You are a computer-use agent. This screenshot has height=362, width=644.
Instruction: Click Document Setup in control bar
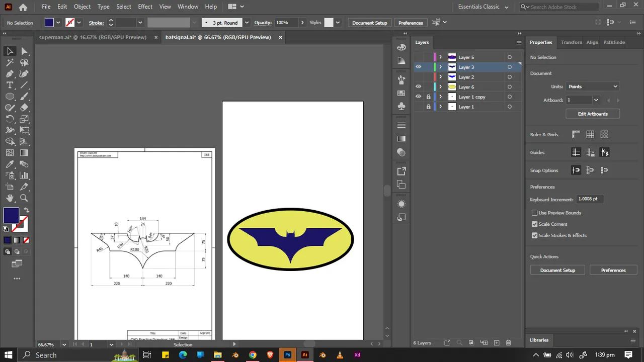[370, 23]
